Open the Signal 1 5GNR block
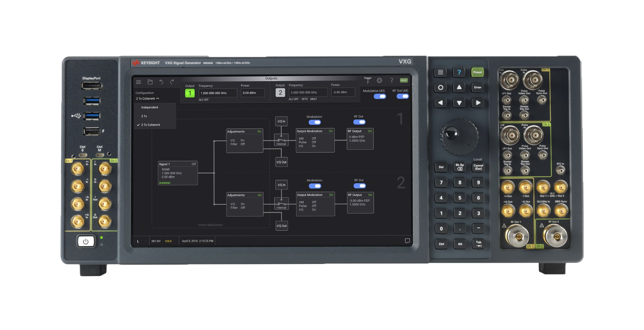This screenshot has width=644, height=330. coord(178,173)
